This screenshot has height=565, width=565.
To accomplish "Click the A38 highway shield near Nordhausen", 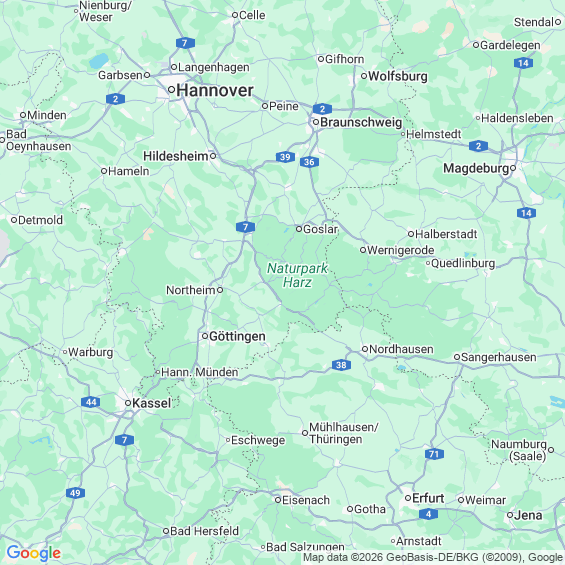I will coord(341,365).
